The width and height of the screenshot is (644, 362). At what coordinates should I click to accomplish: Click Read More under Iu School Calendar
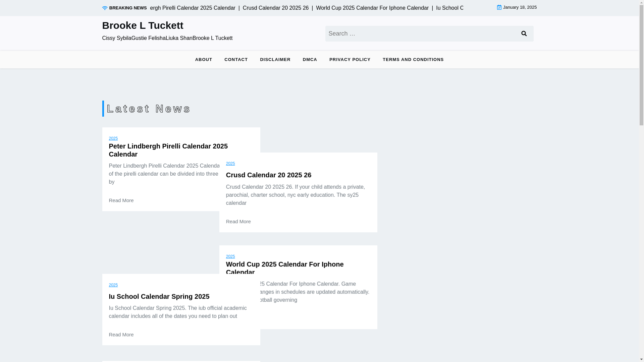[121, 335]
